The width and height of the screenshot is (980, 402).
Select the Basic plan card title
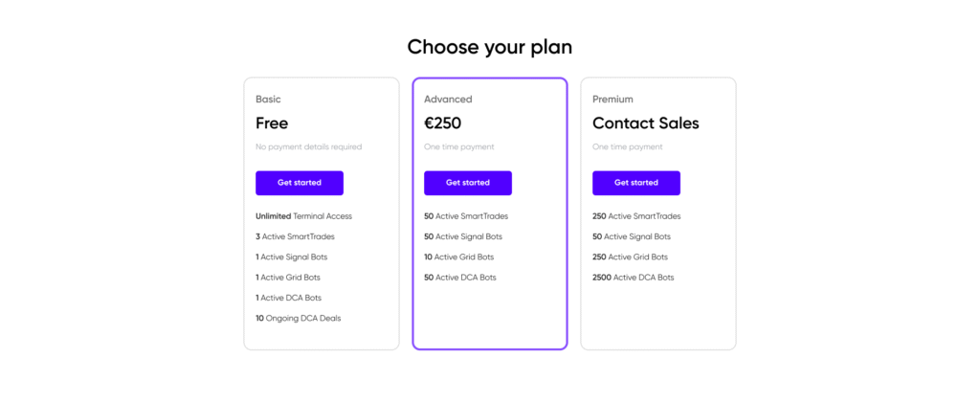pyautogui.click(x=268, y=100)
